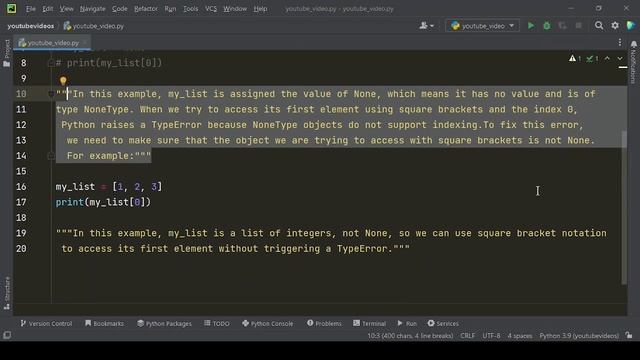Image resolution: width=640 pixels, height=360 pixels.
Task: Open the Bookmarks tool window
Action: click(104, 323)
